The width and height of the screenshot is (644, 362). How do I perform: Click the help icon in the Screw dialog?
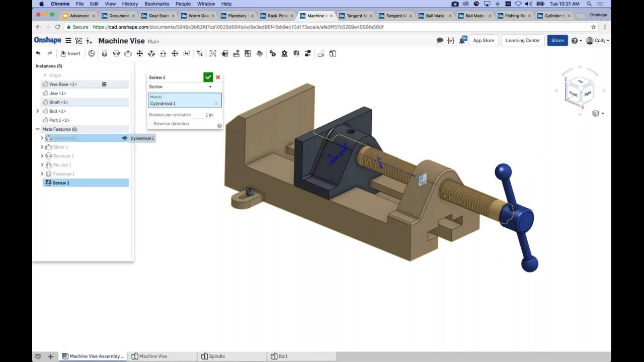pos(219,125)
